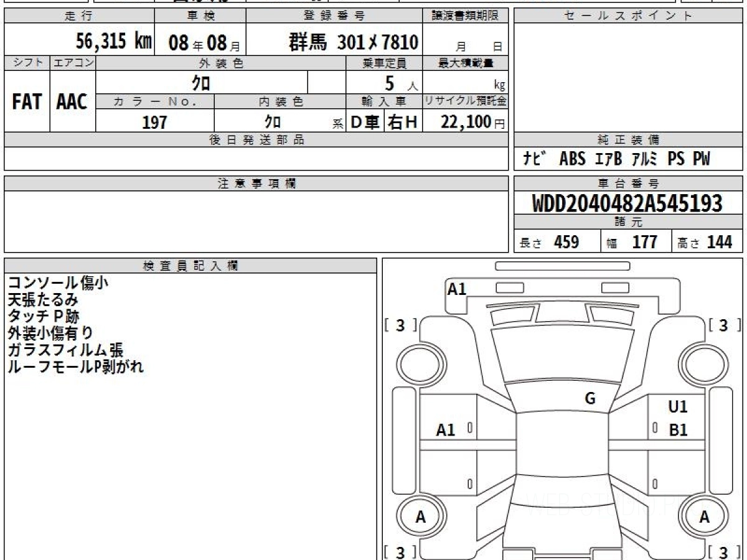The image size is (747, 560).
Task: Click the mileage value 56,315 km
Action: [x=114, y=42]
